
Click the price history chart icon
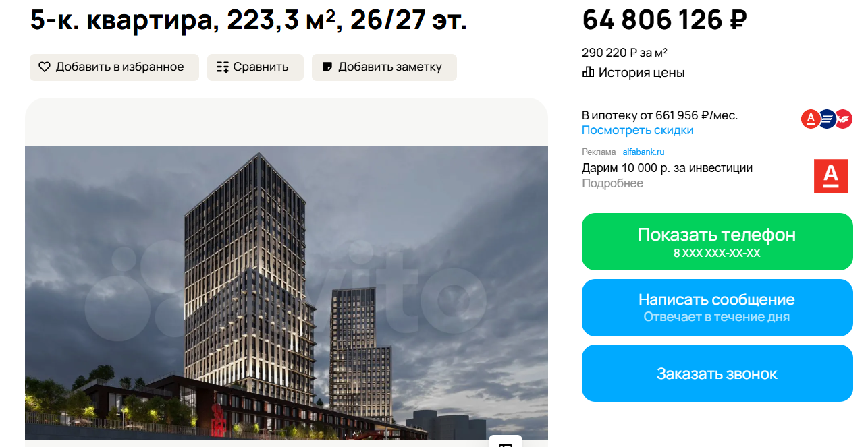click(x=588, y=72)
